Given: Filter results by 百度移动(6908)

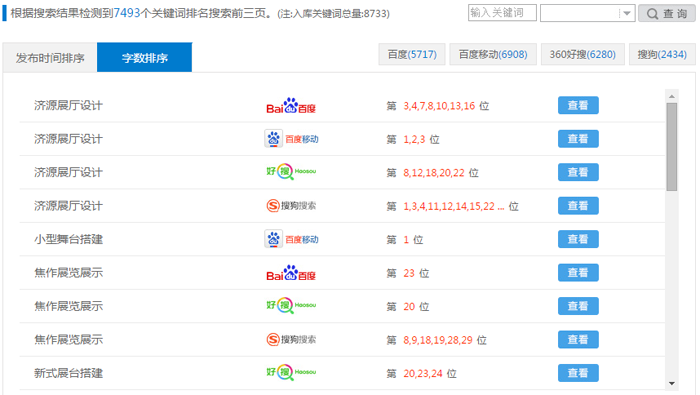Looking at the screenshot, I should click(493, 54).
